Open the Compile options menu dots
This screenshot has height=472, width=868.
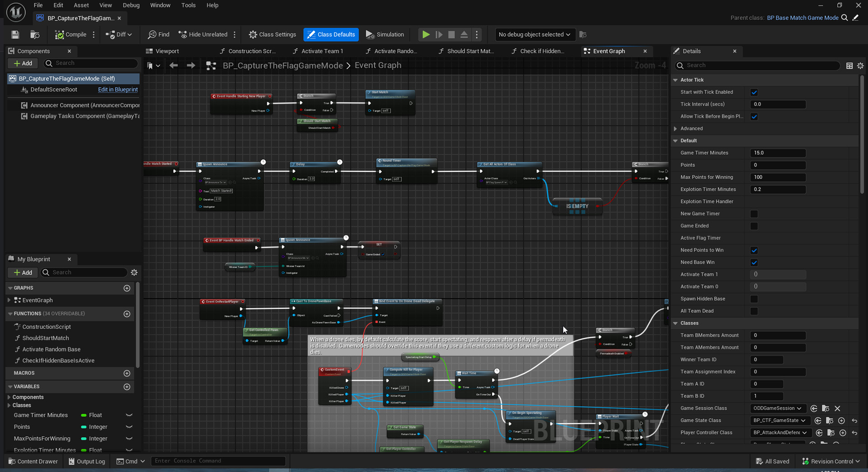[x=94, y=34]
